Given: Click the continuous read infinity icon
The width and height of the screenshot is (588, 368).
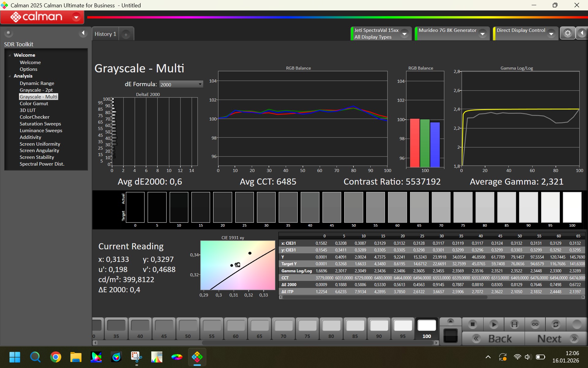Looking at the screenshot, I should [x=535, y=324].
